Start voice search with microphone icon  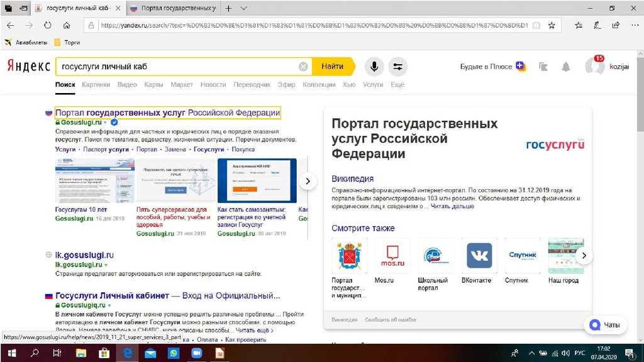(x=374, y=67)
